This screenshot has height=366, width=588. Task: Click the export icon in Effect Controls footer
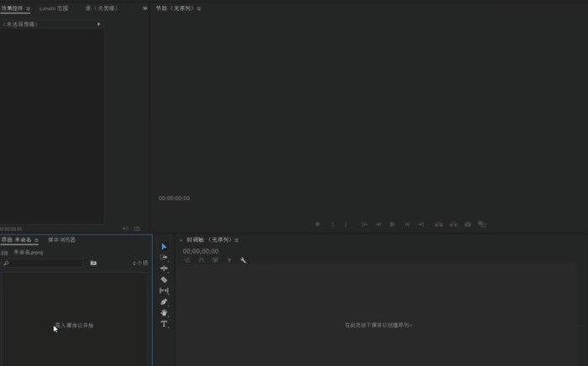coord(137,228)
